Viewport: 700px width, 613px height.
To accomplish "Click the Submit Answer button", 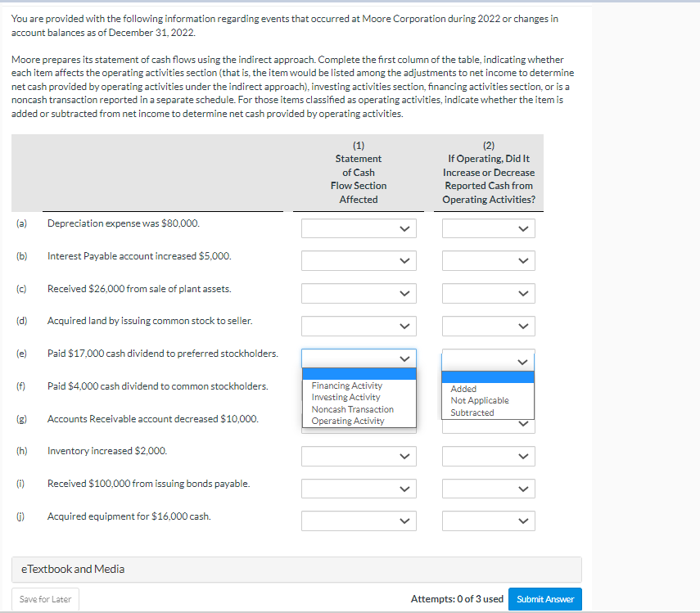I will click(545, 599).
